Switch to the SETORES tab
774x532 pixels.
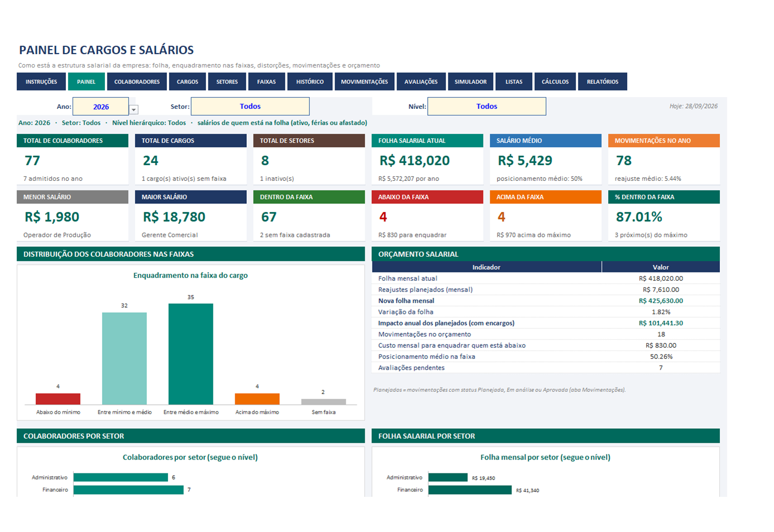pyautogui.click(x=227, y=82)
